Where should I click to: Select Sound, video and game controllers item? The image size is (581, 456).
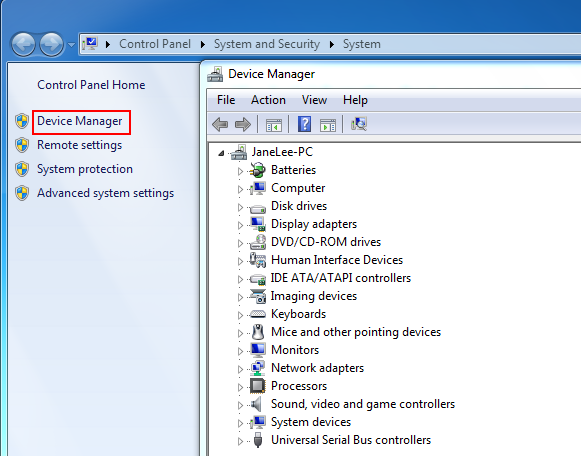[x=363, y=404]
